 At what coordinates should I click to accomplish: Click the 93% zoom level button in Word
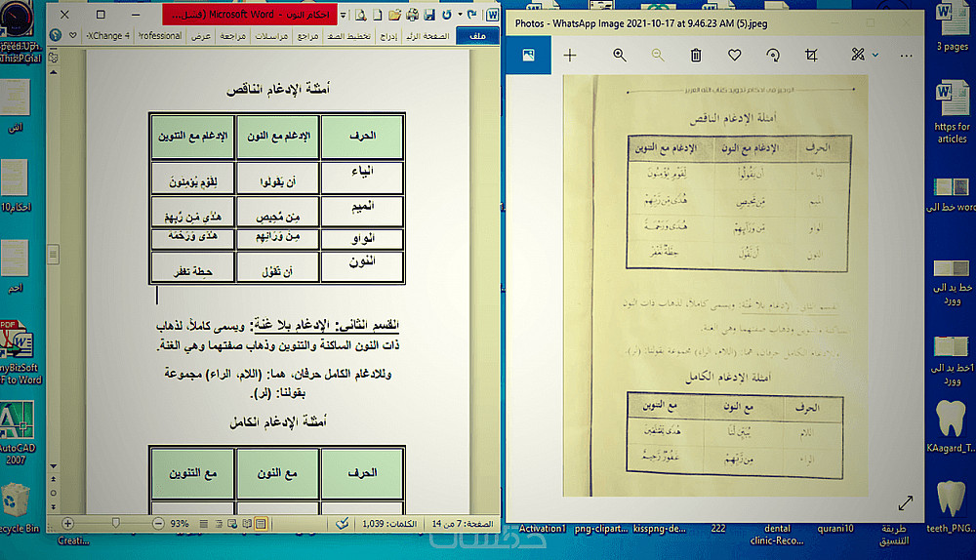180,524
